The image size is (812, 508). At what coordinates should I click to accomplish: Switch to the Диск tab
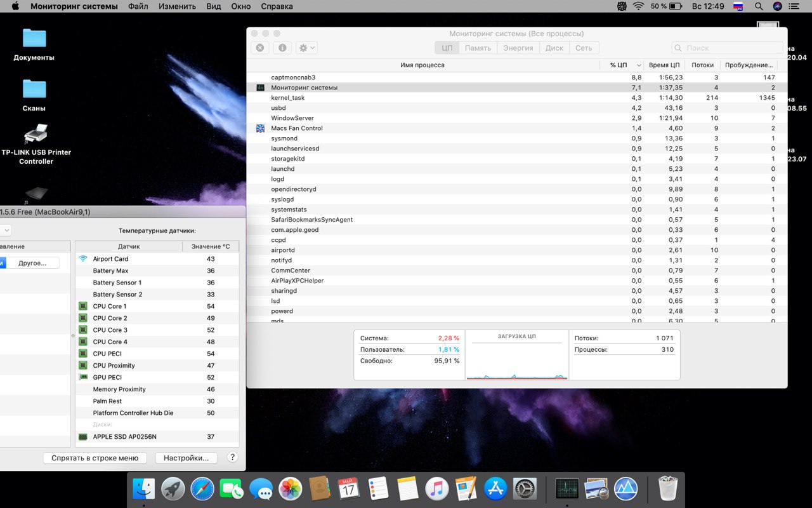click(554, 48)
